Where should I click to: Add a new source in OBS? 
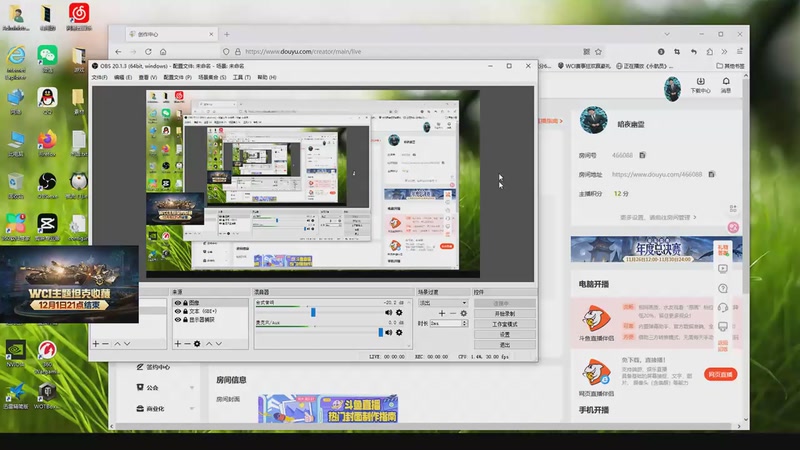(x=178, y=344)
